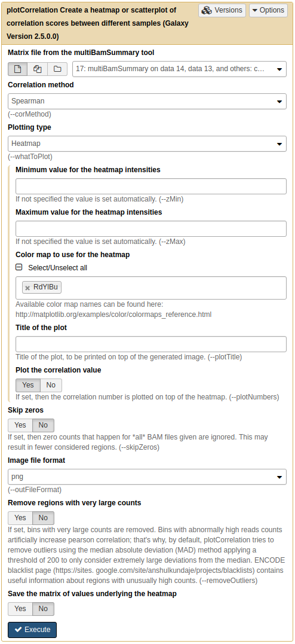This screenshot has width=295, height=644.
Task: Open the Correlation method dropdown
Action: pyautogui.click(x=147, y=101)
